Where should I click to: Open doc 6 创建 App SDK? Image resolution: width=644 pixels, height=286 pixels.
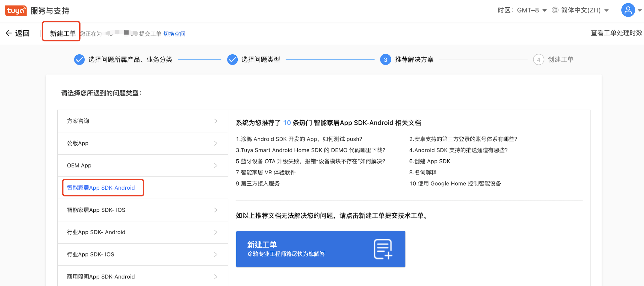429,161
